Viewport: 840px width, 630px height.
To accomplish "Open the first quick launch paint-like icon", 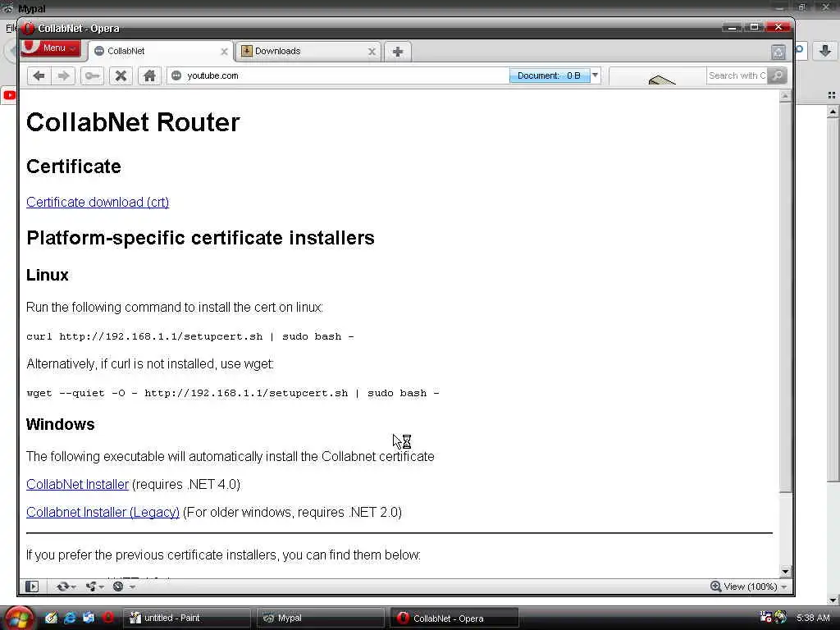I will (51, 618).
